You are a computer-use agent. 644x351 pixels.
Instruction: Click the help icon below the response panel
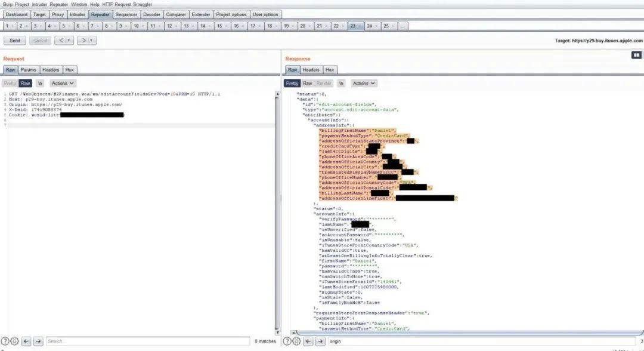tap(288, 341)
